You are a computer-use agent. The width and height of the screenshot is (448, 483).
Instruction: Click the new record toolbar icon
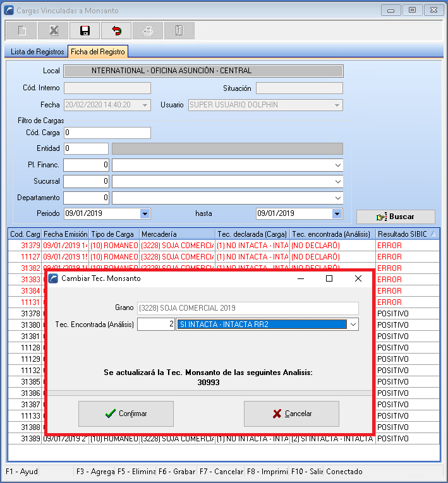coord(22,30)
